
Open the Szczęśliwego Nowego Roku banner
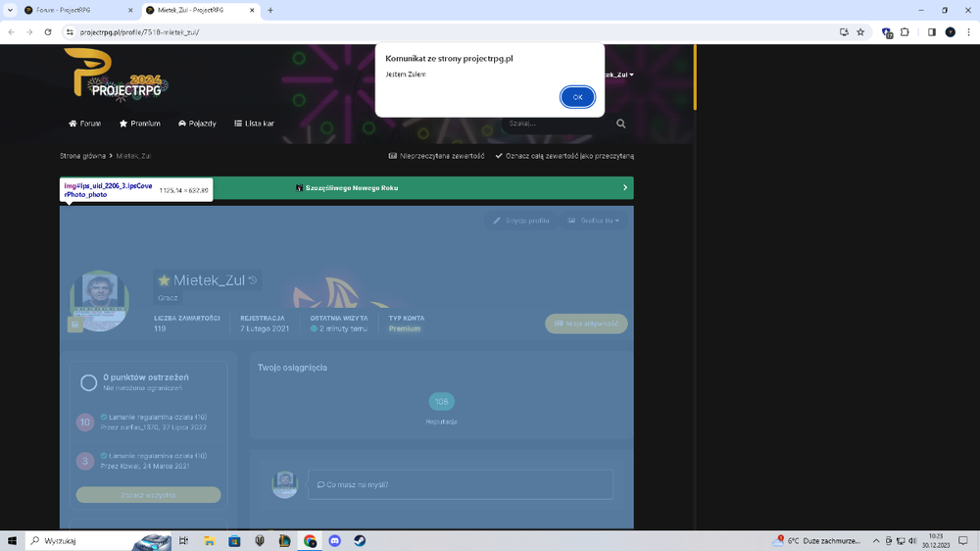coord(351,187)
